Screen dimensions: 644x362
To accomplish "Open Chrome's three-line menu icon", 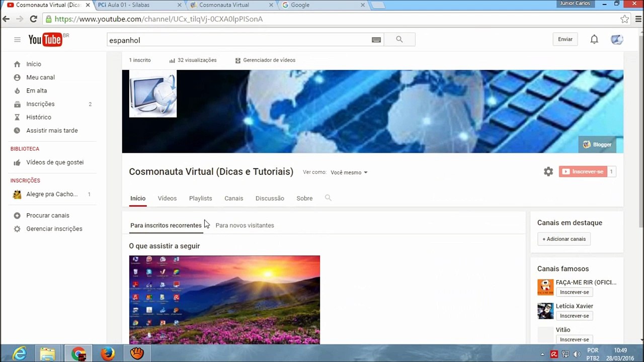I will click(638, 19).
